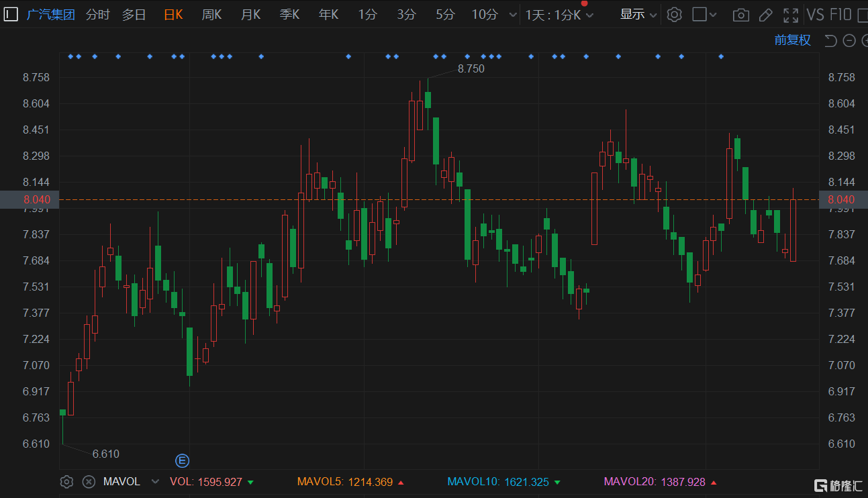Open the 显示 display dropdown

638,15
